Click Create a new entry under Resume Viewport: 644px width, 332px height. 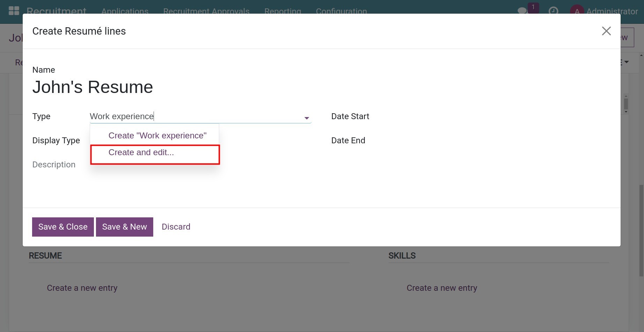pos(82,288)
